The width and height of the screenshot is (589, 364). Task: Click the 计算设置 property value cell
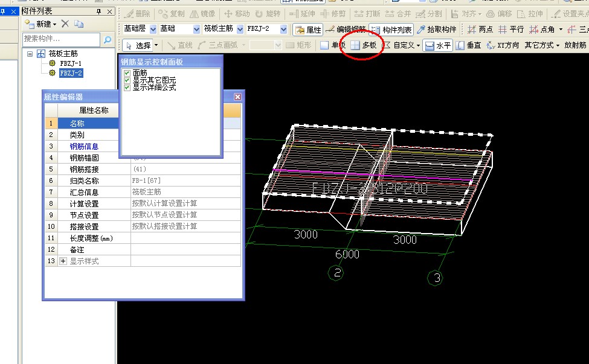coord(185,203)
